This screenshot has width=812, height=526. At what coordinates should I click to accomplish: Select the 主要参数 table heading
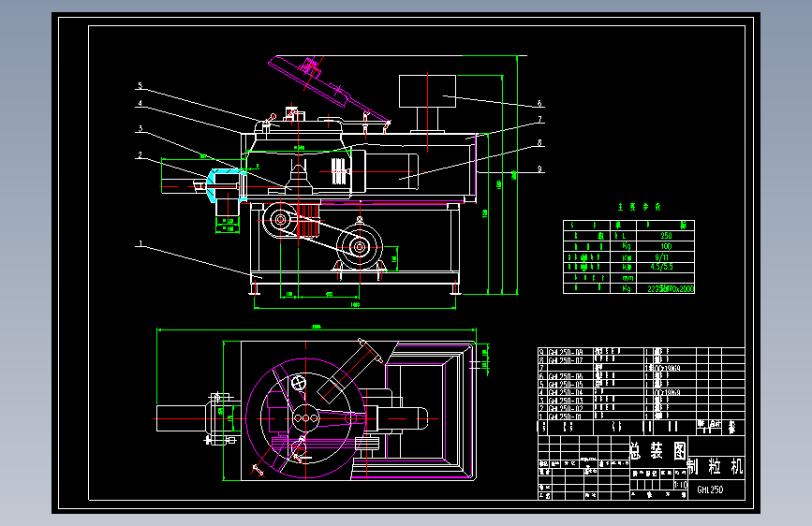coord(639,207)
